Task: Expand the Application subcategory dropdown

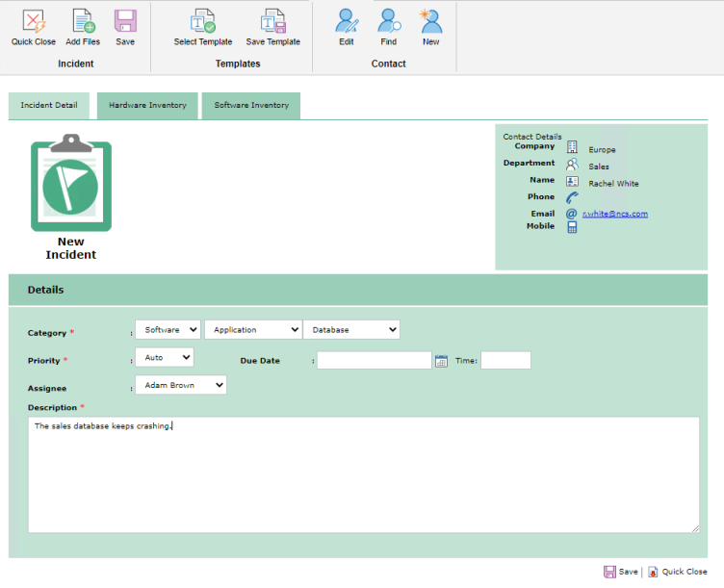Action: pyautogui.click(x=252, y=330)
